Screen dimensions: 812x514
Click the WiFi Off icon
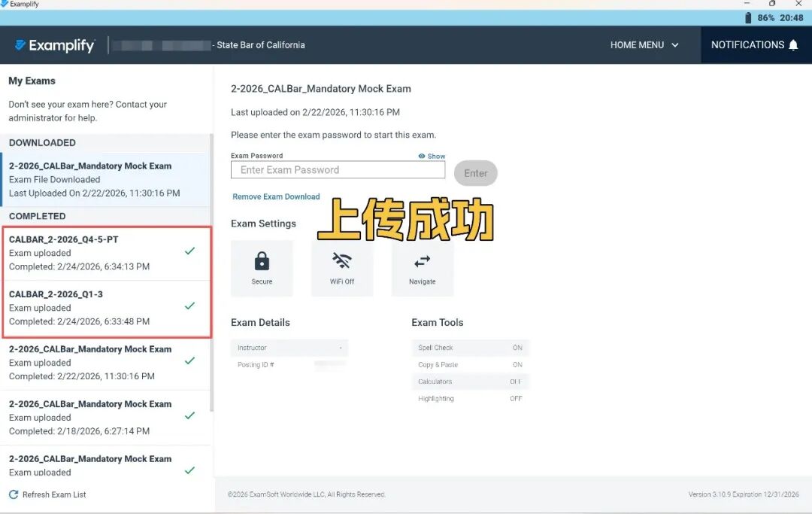(342, 261)
